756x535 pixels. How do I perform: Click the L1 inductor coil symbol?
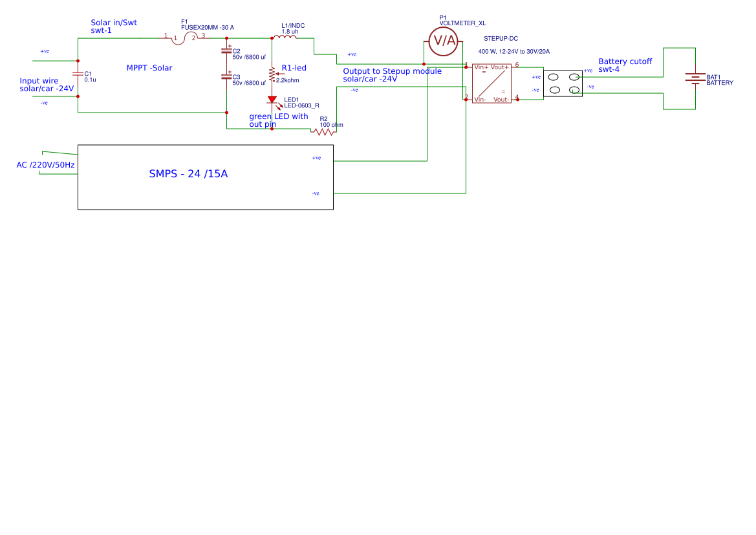[x=285, y=37]
